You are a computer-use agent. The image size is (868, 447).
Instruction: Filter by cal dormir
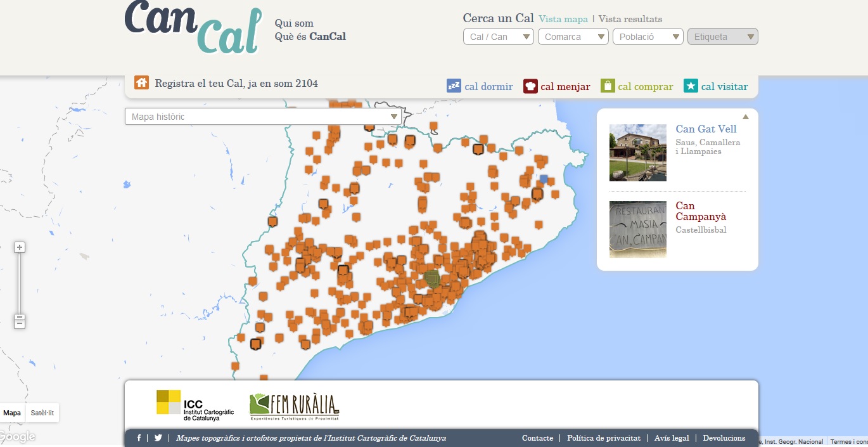pos(488,87)
